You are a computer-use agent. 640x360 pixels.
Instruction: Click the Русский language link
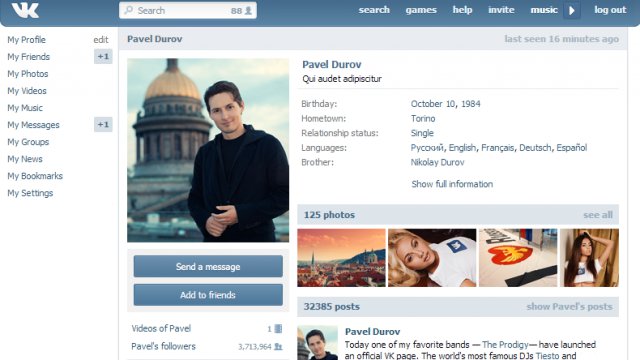tap(427, 148)
